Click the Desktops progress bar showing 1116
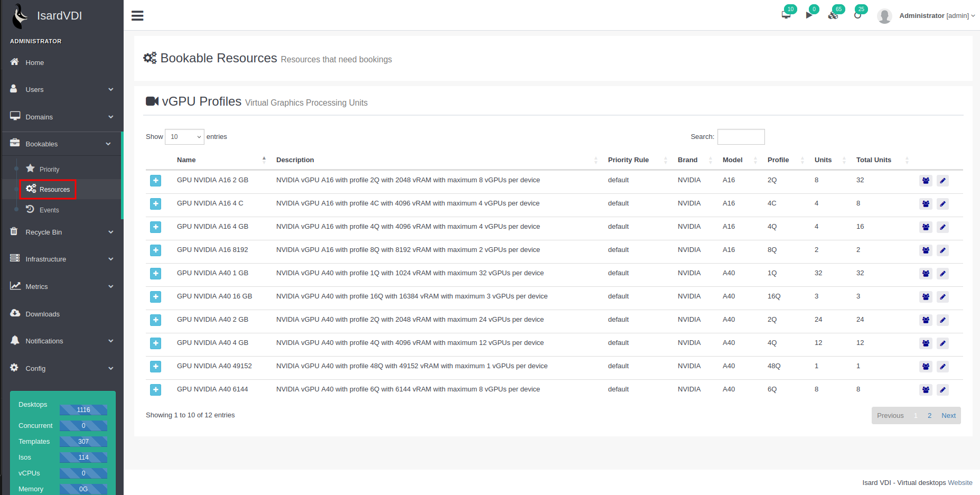 tap(83, 410)
